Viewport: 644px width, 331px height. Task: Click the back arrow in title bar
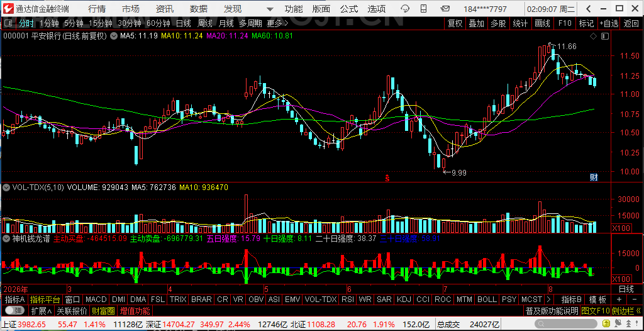589,9
